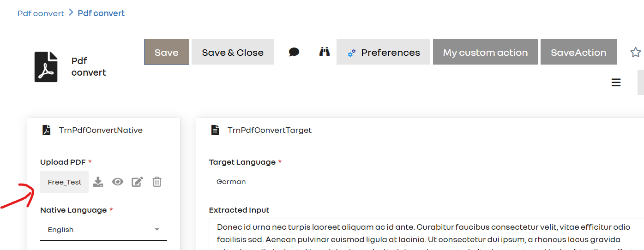Open Preferences

(383, 52)
